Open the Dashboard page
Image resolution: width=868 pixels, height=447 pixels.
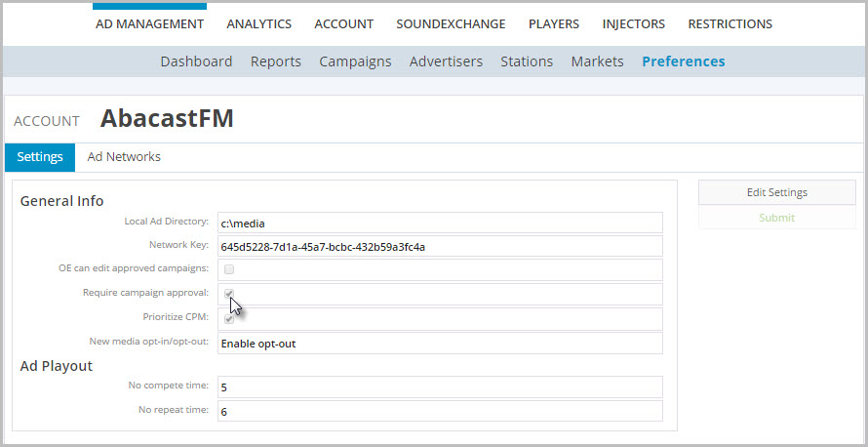(196, 61)
